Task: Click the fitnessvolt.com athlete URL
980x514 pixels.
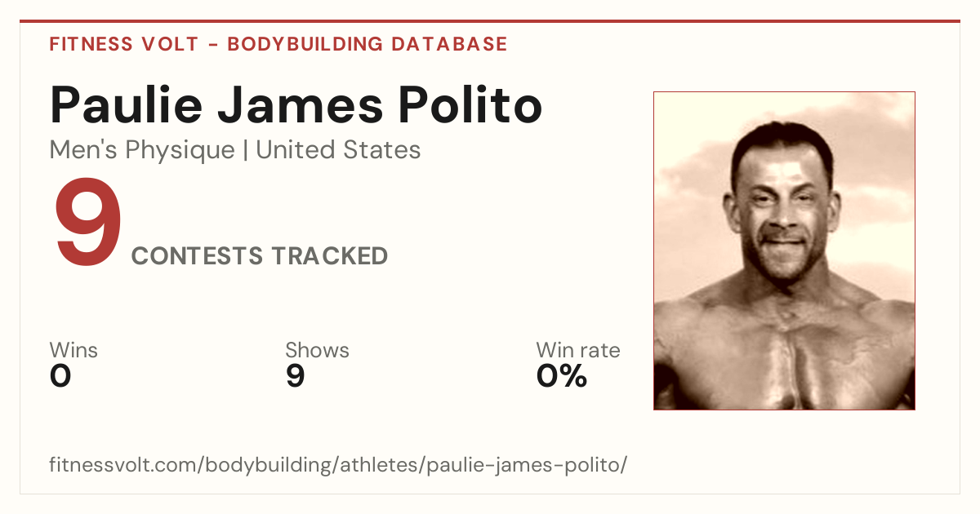Action: 338,466
